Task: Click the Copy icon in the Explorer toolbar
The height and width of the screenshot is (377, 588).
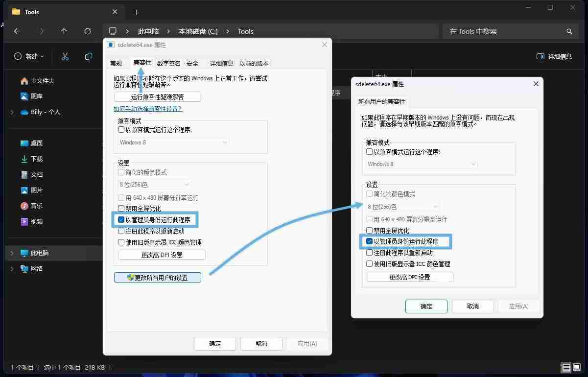Action: [89, 56]
